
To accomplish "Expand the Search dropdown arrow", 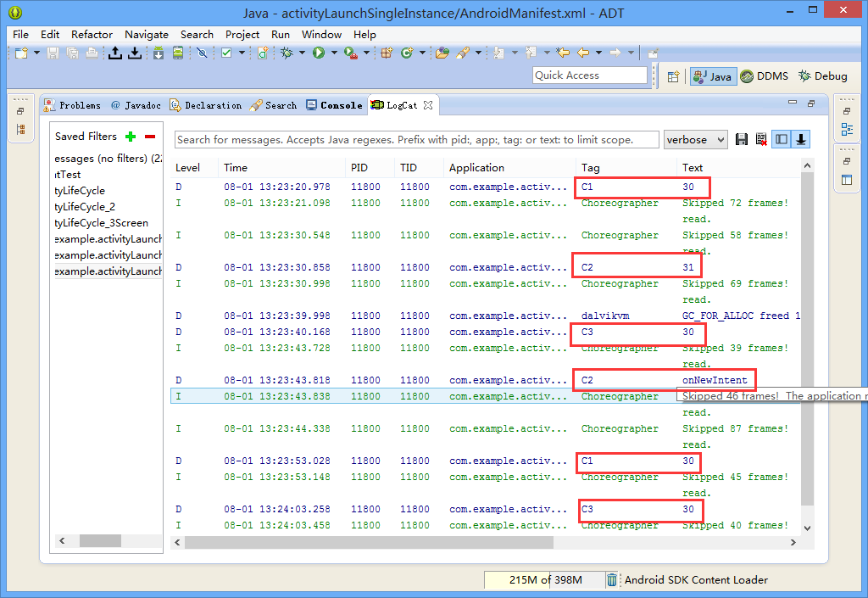I will pos(478,53).
